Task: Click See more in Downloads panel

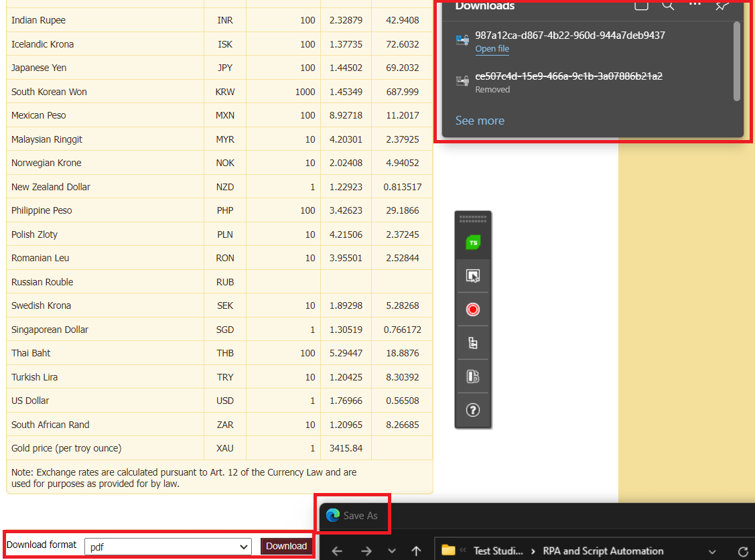Action: click(x=480, y=121)
